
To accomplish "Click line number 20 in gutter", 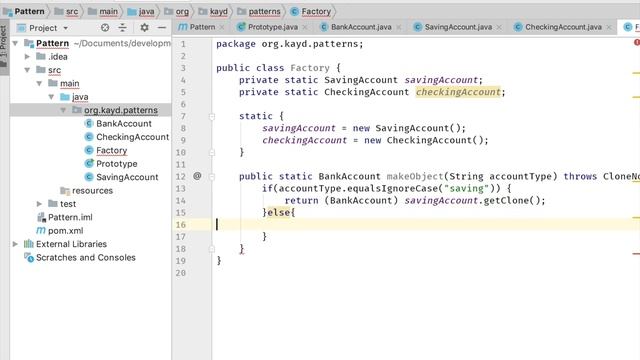I will pos(181,273).
